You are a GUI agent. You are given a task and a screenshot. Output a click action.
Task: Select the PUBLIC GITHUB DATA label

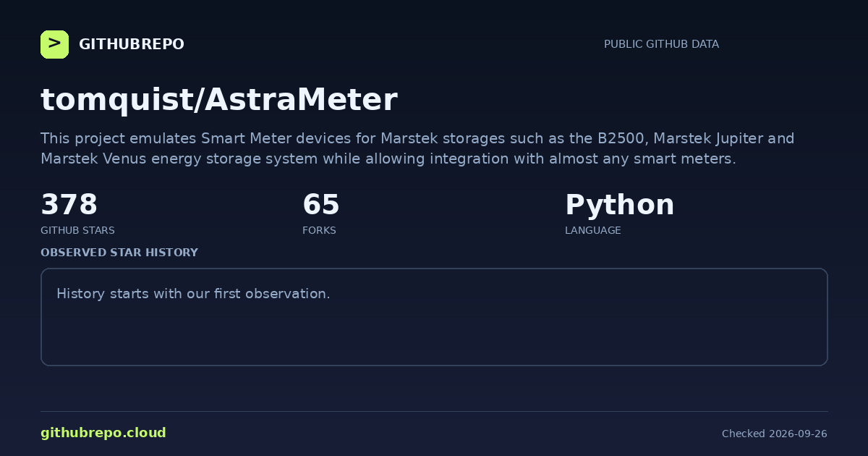coord(661,44)
